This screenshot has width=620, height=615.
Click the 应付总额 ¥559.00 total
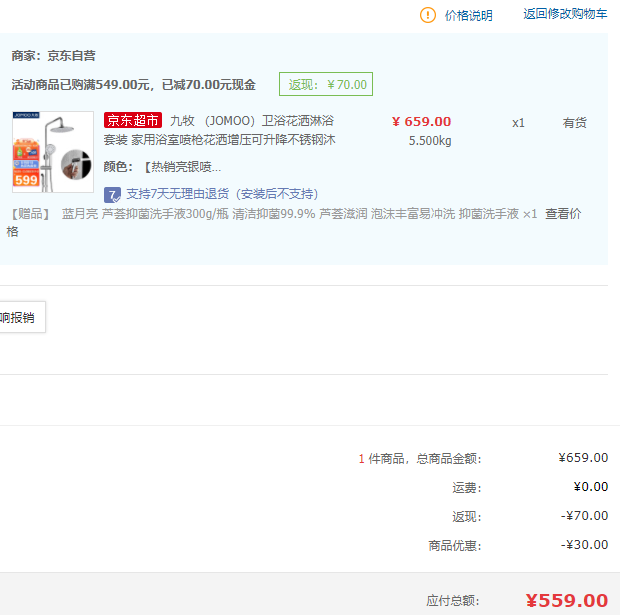pos(567,600)
